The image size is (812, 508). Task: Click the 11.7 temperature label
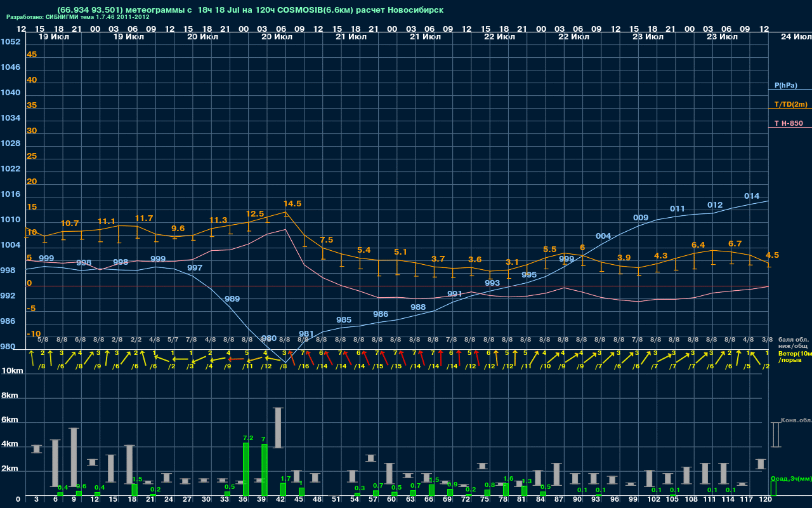click(x=144, y=218)
